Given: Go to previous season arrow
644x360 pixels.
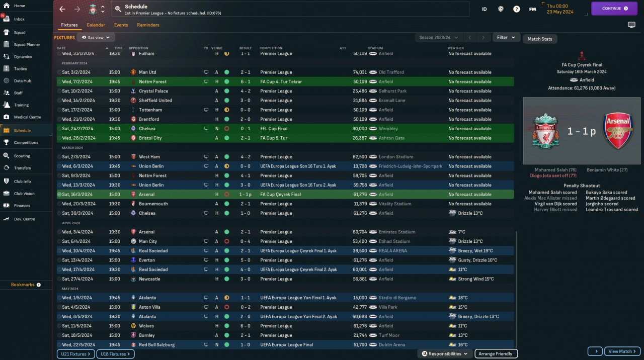Looking at the screenshot, I should click(x=470, y=37).
